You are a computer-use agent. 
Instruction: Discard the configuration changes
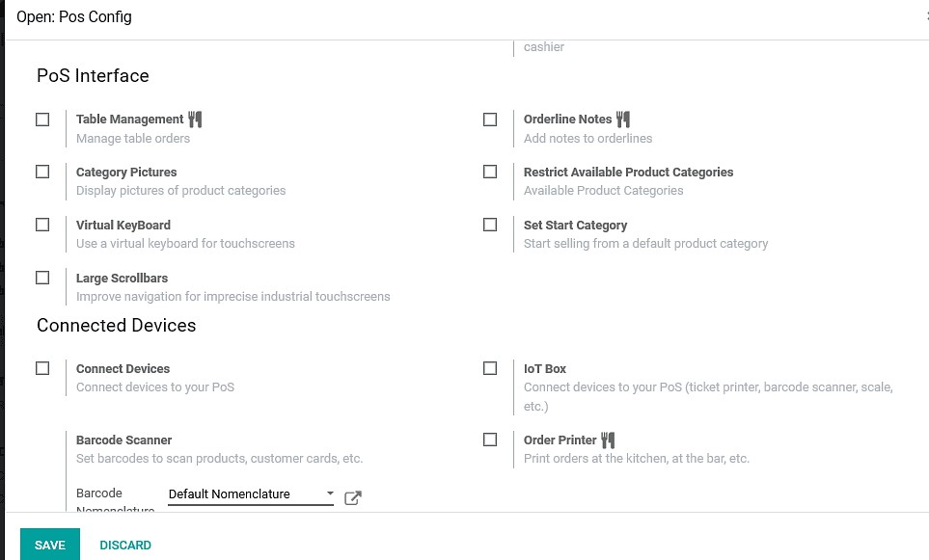click(125, 545)
